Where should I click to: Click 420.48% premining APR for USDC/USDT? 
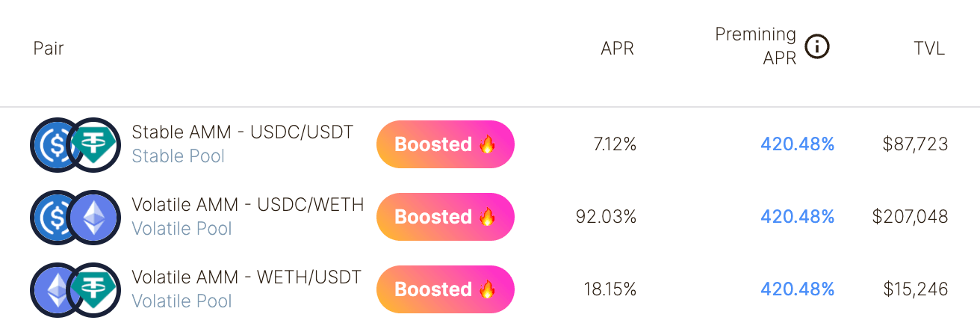797,144
